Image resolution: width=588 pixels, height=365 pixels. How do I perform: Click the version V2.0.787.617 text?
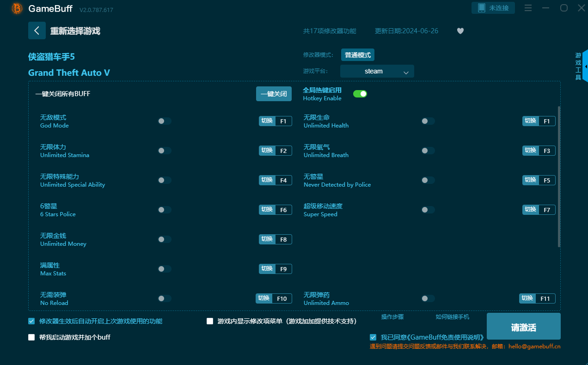point(96,10)
